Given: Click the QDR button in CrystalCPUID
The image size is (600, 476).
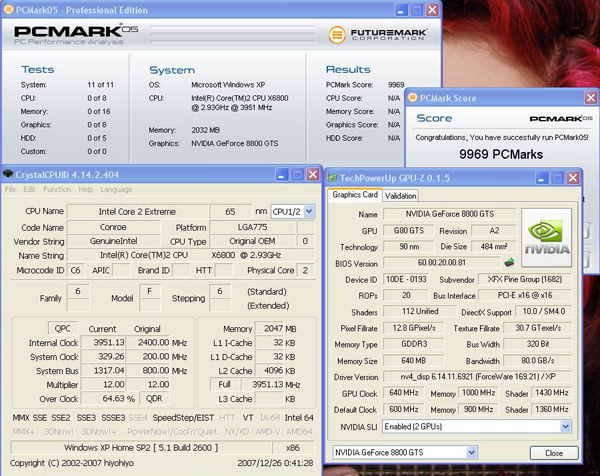Looking at the screenshot, I should [x=154, y=398].
